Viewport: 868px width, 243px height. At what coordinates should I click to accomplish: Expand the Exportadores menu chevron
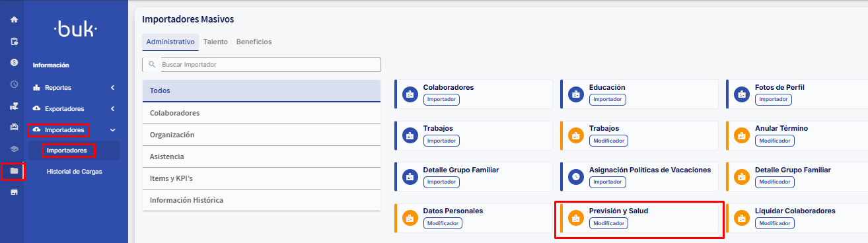(x=113, y=108)
